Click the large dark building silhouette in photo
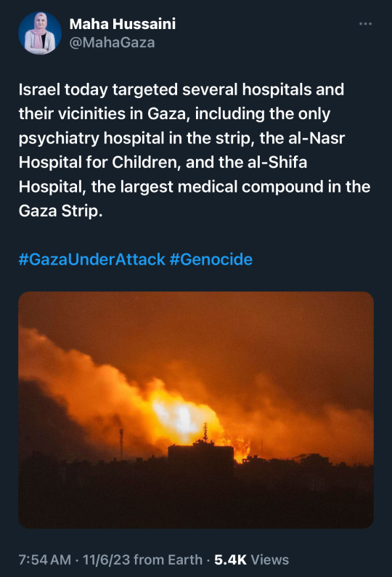 point(201,458)
